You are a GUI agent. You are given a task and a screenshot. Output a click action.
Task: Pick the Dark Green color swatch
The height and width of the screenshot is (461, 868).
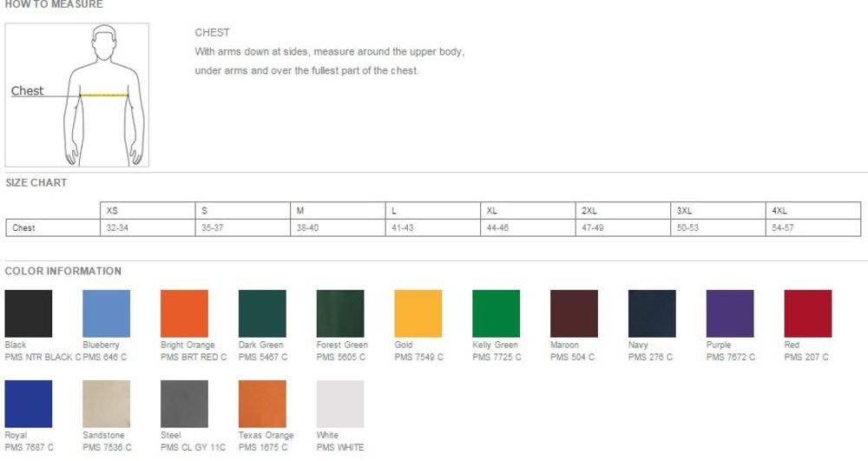262,313
